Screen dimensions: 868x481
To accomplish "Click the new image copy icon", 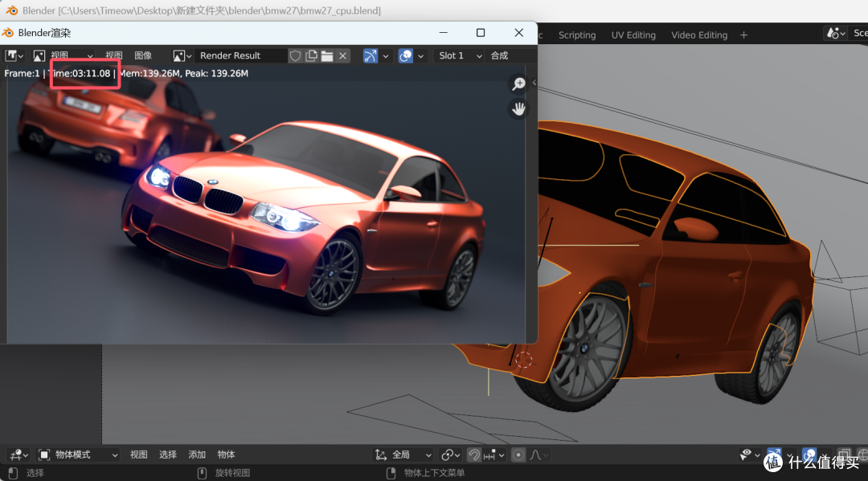I will click(x=312, y=56).
